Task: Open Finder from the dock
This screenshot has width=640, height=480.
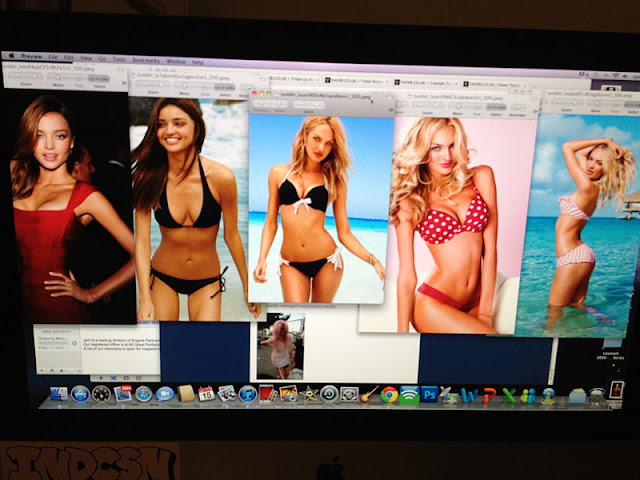Action: point(59,393)
